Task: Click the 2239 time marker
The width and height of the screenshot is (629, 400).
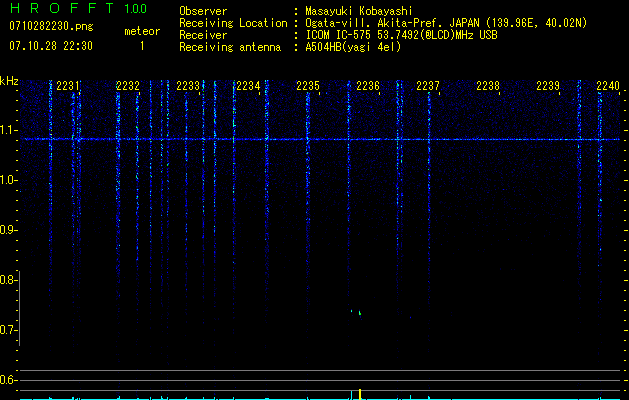Action: (x=548, y=86)
